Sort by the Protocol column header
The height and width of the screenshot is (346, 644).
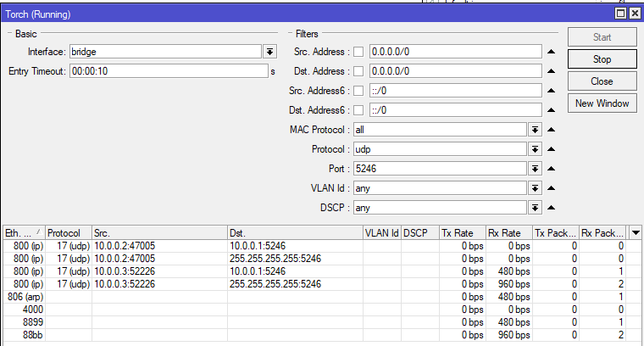68,233
